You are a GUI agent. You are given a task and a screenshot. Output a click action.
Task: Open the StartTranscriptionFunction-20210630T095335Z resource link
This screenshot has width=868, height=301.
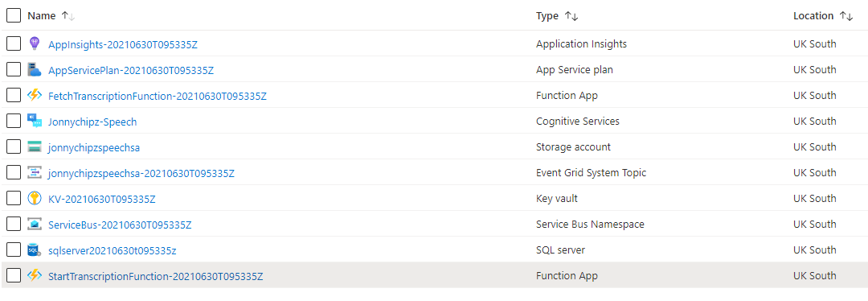156,276
